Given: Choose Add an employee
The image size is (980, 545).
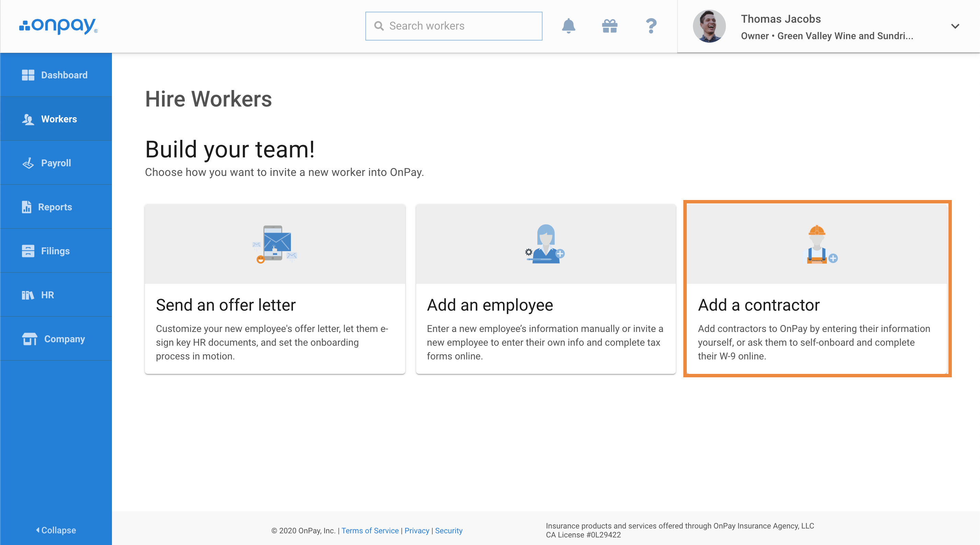Looking at the screenshot, I should point(546,289).
